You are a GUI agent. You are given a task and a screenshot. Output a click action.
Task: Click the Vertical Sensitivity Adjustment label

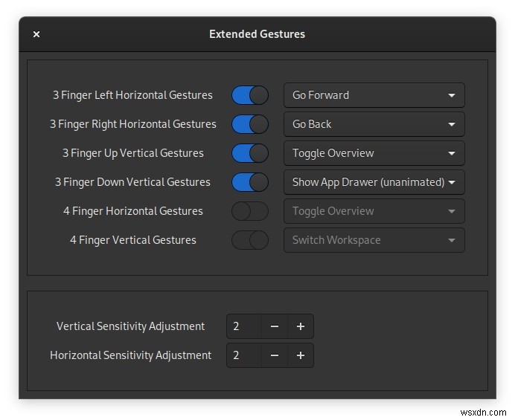click(x=130, y=326)
